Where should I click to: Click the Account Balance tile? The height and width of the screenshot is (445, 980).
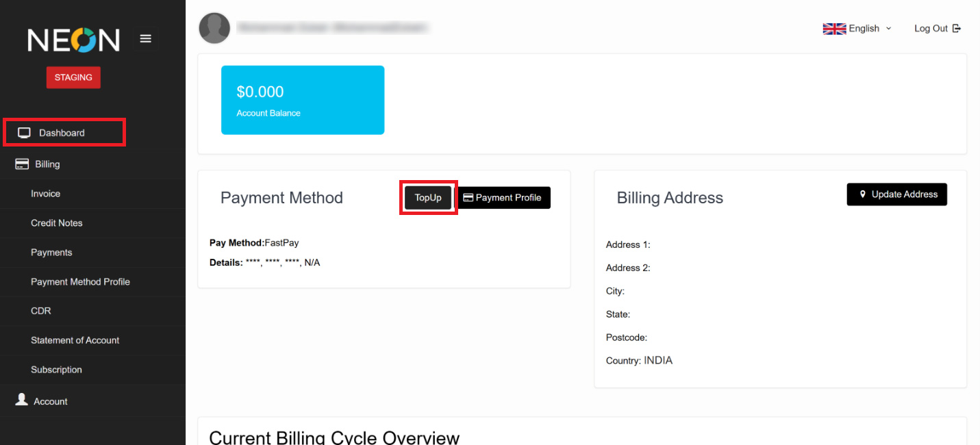[x=303, y=100]
